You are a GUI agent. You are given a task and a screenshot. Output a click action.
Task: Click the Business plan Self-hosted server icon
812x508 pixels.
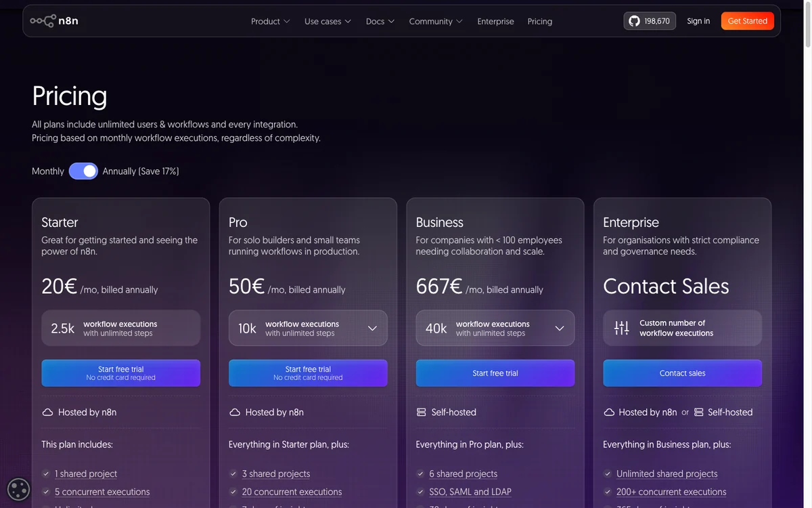point(422,412)
